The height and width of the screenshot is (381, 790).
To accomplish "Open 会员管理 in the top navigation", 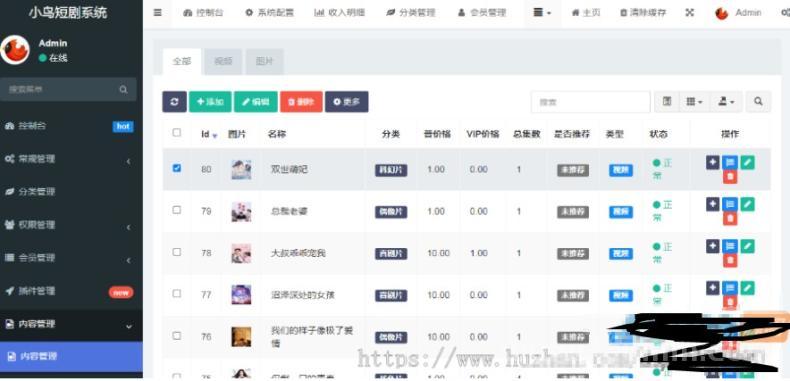I will [481, 13].
